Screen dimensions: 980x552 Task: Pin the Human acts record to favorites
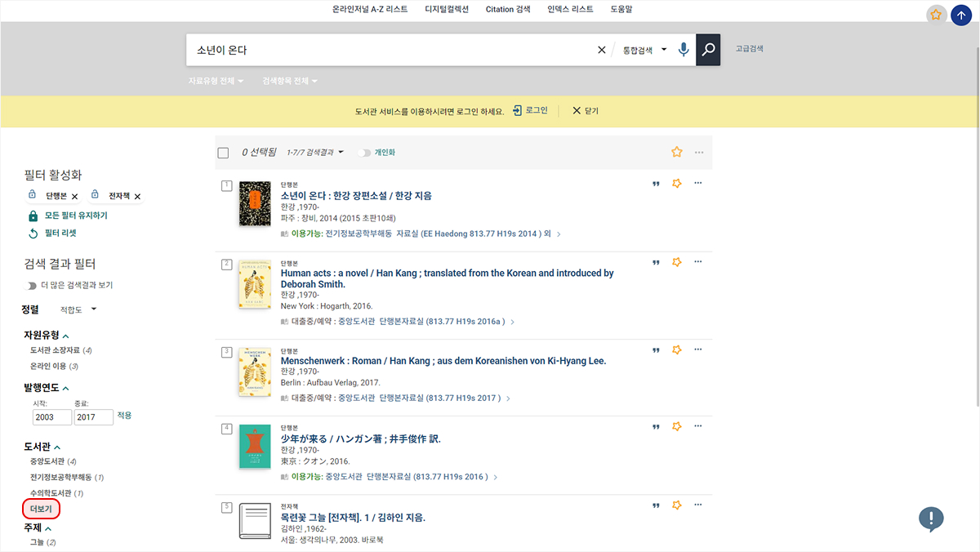[676, 262]
